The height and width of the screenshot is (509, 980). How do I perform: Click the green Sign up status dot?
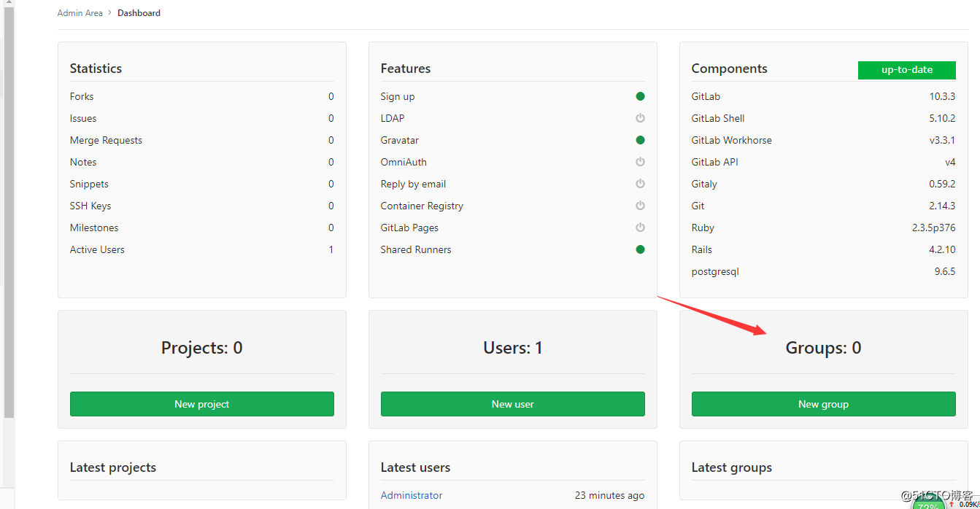[640, 96]
